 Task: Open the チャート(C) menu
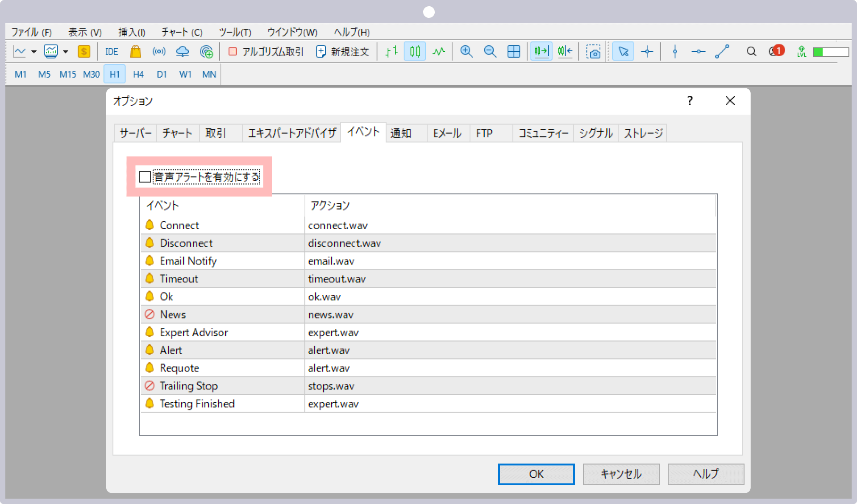pos(182,32)
